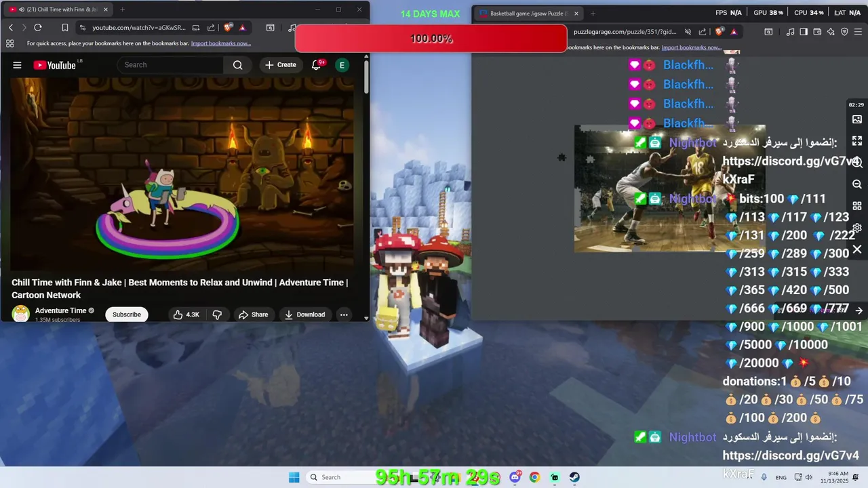Open Adventure Time channel name link
Viewport: 868px width, 488px height.
tap(60, 310)
